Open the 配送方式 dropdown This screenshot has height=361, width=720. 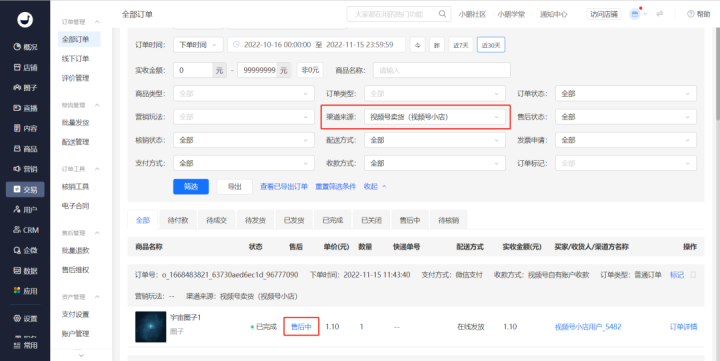435,140
